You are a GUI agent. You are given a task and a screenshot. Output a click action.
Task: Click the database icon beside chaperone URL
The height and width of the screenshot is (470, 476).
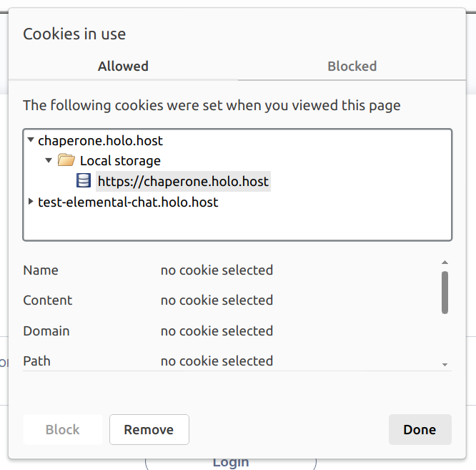pos(84,181)
